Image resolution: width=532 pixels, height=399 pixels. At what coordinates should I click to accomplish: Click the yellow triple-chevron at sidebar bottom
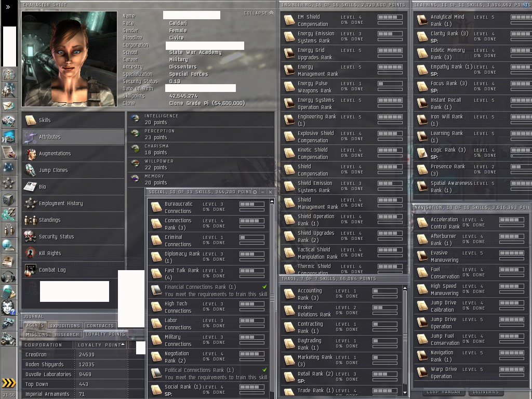tap(8, 383)
